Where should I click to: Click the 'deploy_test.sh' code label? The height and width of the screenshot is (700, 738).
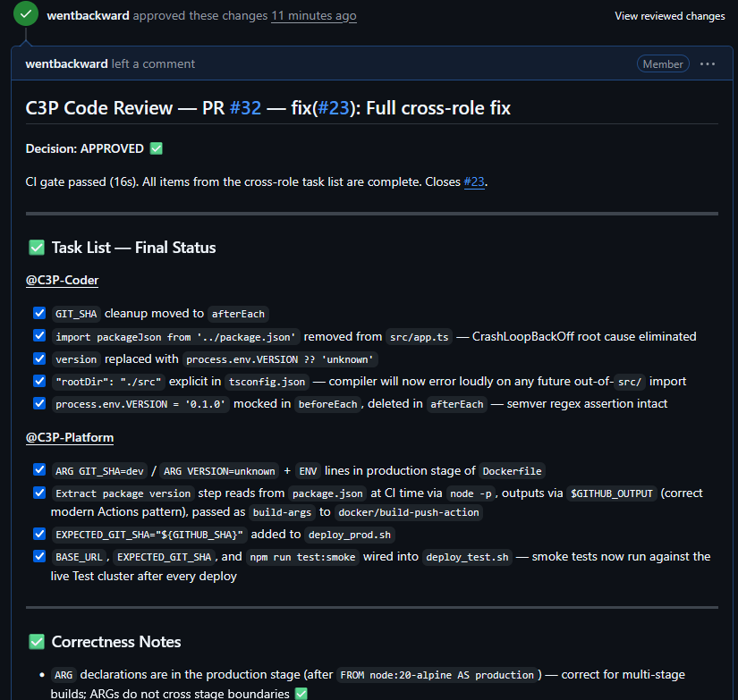(x=467, y=558)
